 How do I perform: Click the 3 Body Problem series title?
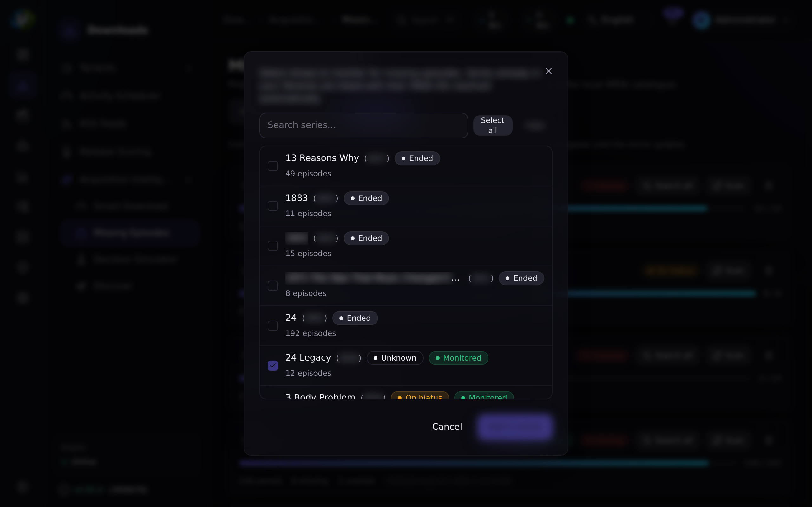320,396
